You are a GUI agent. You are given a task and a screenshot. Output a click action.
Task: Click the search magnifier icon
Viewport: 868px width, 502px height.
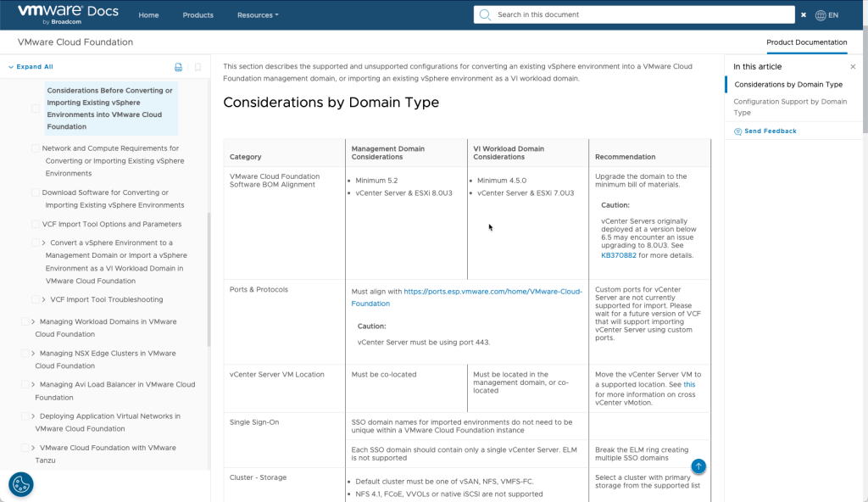point(486,14)
